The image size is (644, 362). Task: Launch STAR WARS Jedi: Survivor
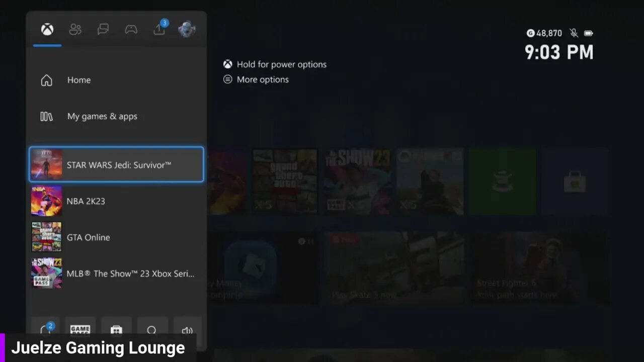click(116, 164)
